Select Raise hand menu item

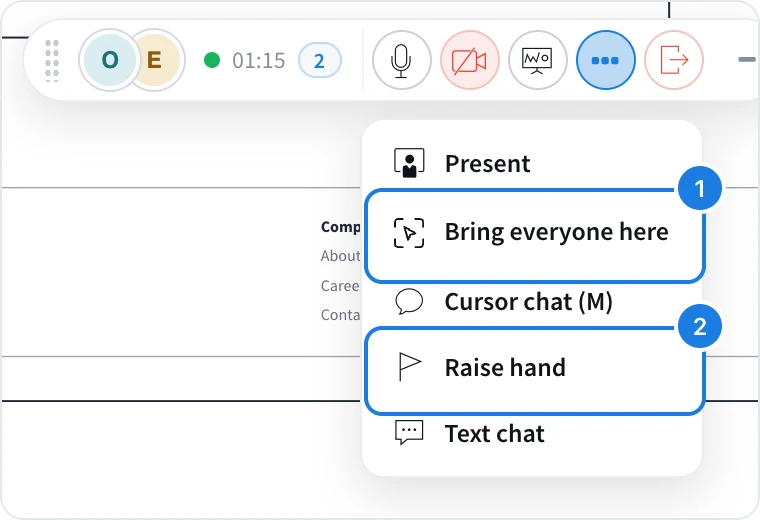[534, 371]
